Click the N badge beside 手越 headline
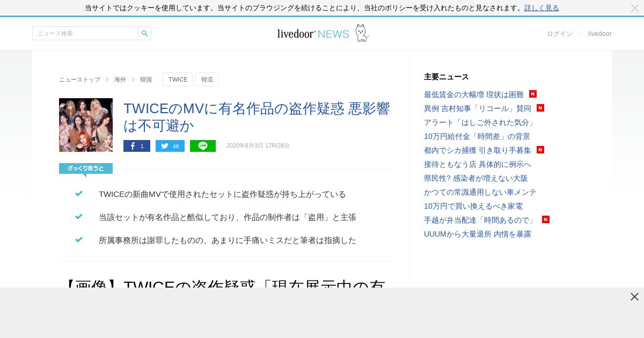 pos(546,219)
